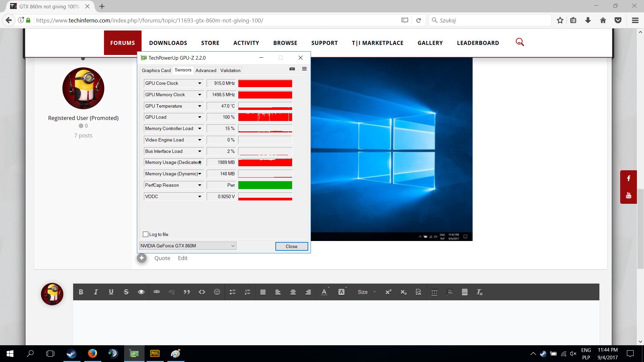Insert a numbered list

[x=248, y=292]
